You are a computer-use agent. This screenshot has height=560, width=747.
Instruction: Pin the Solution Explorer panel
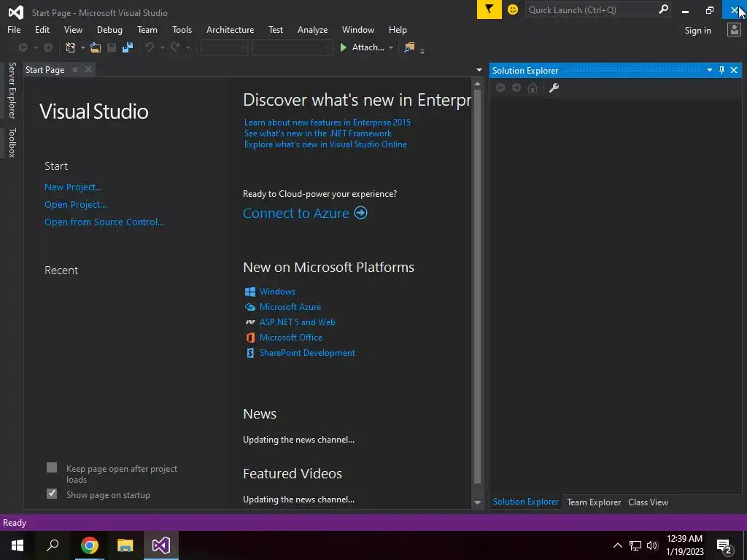[x=721, y=70]
